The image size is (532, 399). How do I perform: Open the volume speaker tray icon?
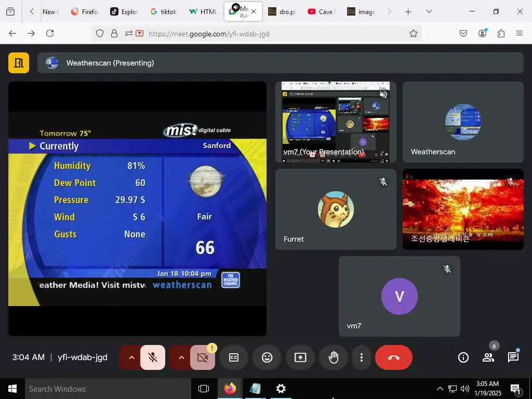pos(465,389)
